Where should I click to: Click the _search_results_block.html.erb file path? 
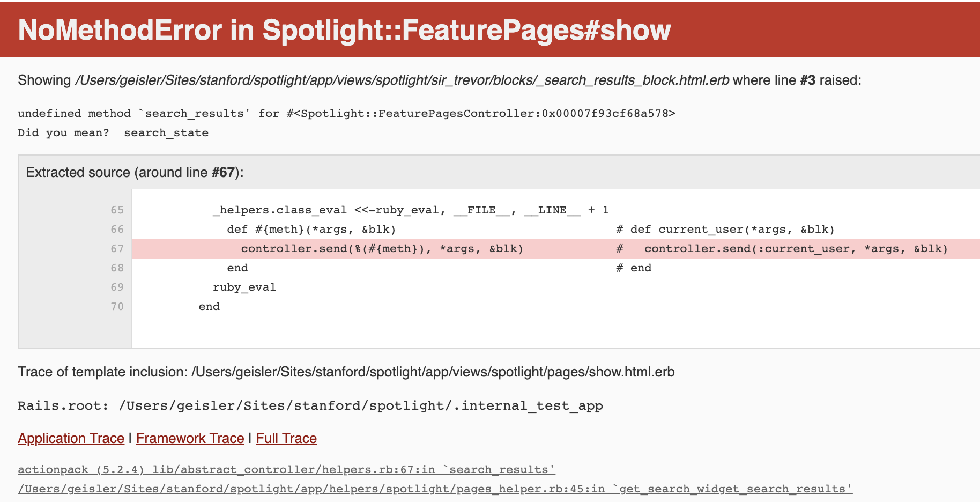pos(402,80)
